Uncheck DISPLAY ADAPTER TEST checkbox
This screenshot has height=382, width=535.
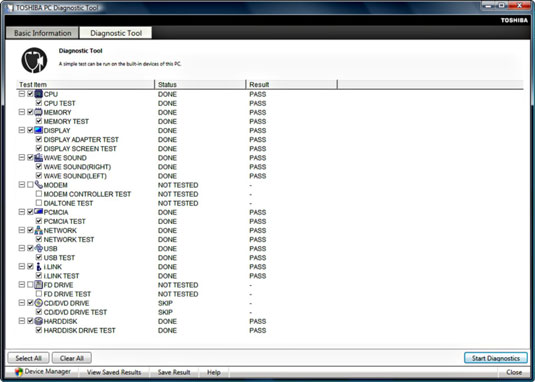click(39, 139)
